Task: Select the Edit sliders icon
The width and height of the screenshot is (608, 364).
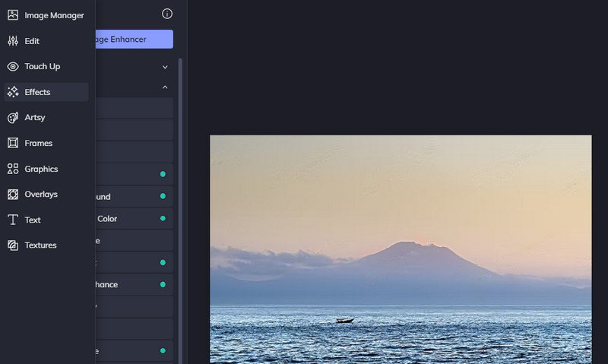Action: pyautogui.click(x=13, y=41)
